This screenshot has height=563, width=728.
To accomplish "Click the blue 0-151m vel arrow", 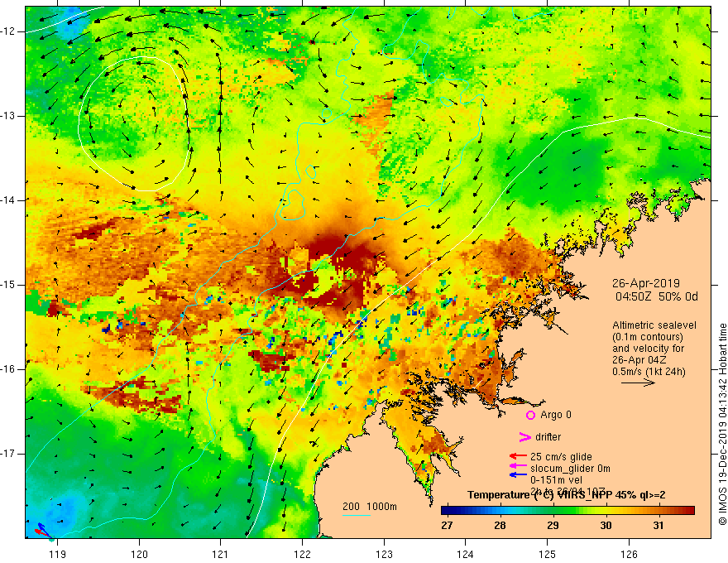I will click(x=518, y=474).
